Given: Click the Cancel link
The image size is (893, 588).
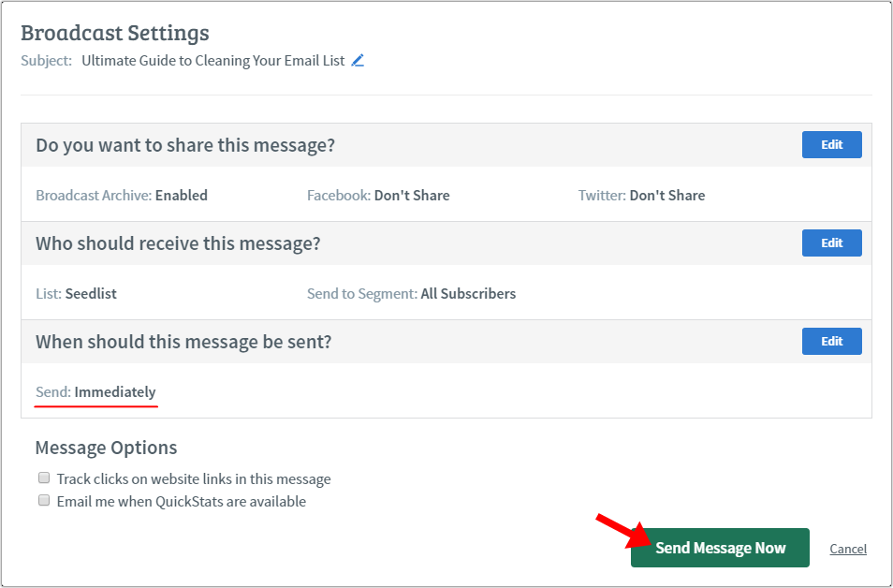Looking at the screenshot, I should click(x=847, y=549).
